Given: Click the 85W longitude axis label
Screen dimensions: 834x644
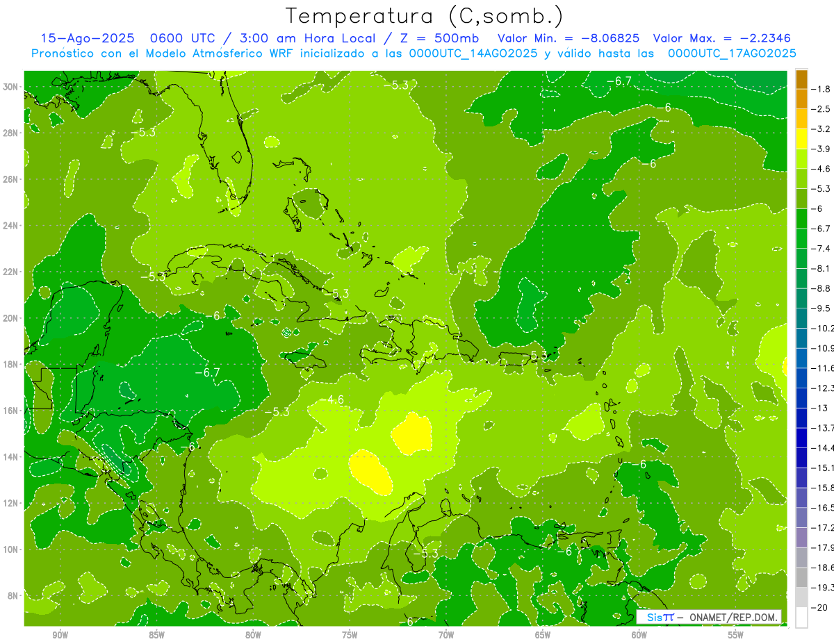Looking at the screenshot, I should [x=156, y=635].
